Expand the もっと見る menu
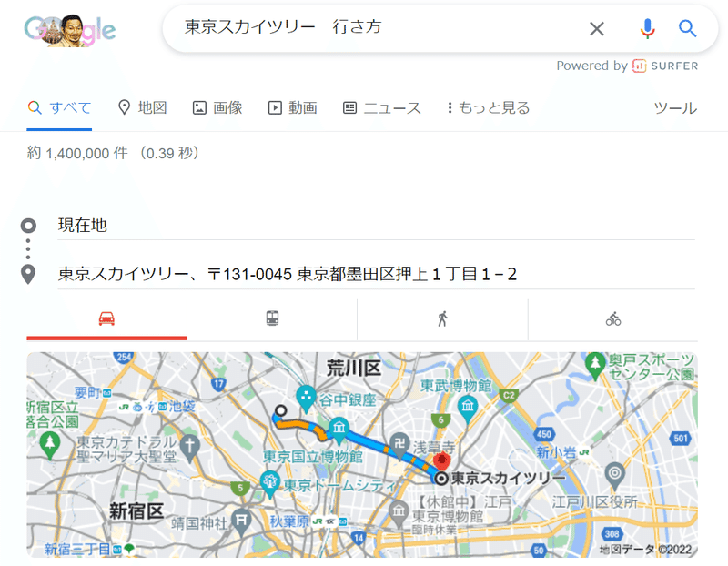The height and width of the screenshot is (566, 728). [x=488, y=107]
